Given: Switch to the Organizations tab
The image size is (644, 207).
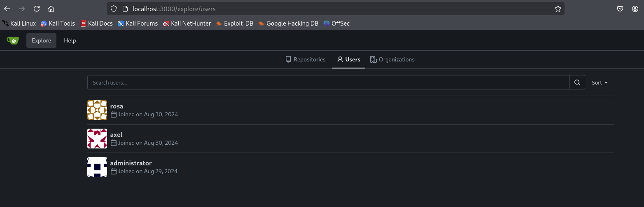Looking at the screenshot, I should (392, 59).
